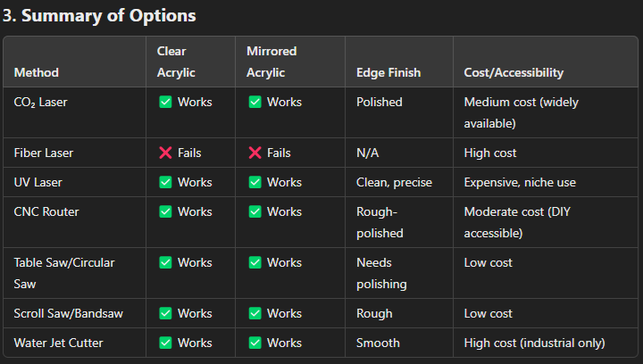Image resolution: width=643 pixels, height=364 pixels.
Task: Click the 'High cost (industrial only)' cell
Action: (x=534, y=343)
